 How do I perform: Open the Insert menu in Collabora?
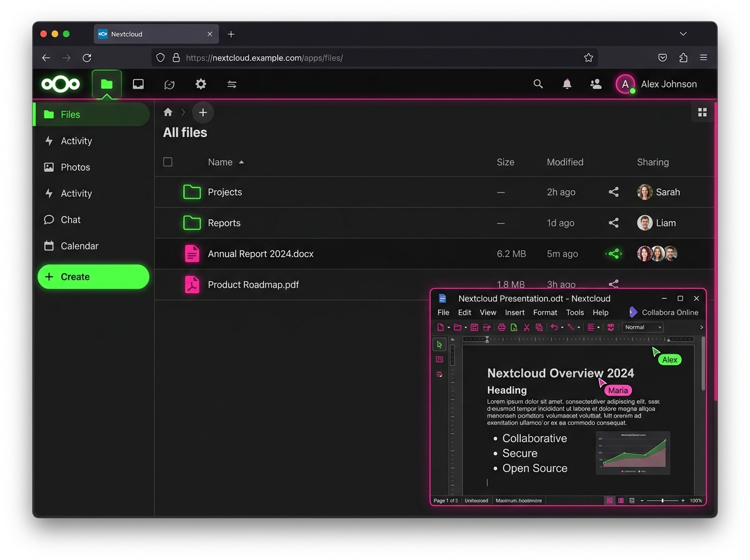[x=515, y=312]
